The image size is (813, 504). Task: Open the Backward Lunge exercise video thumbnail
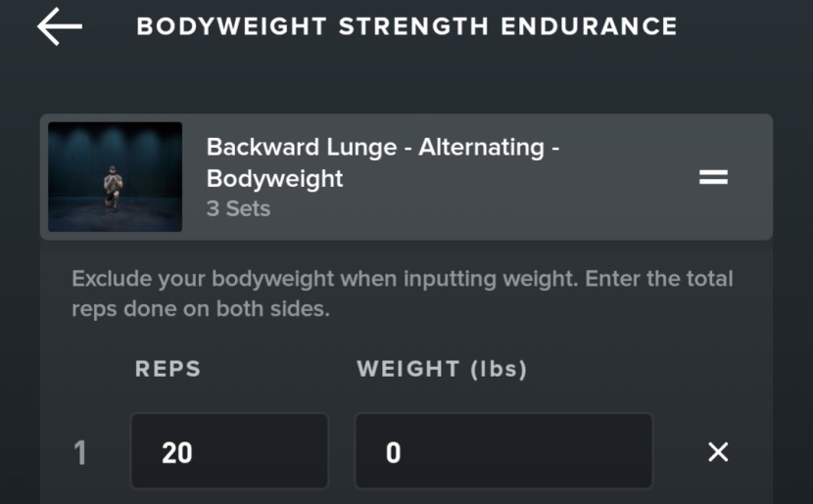pyautogui.click(x=115, y=177)
